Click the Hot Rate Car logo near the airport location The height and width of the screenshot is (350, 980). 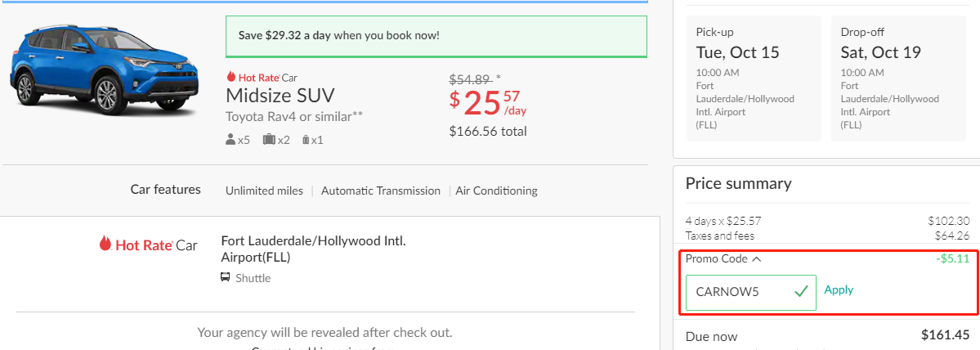click(x=148, y=245)
